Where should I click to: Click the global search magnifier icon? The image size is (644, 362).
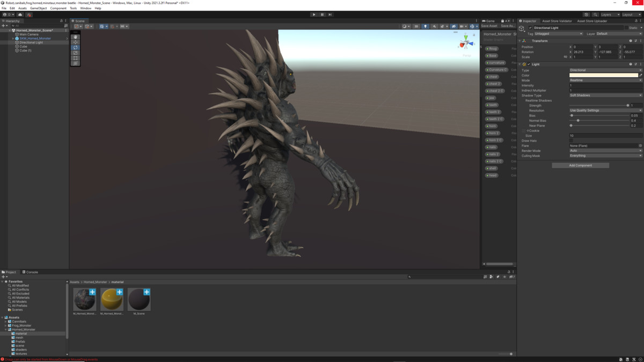tap(595, 15)
